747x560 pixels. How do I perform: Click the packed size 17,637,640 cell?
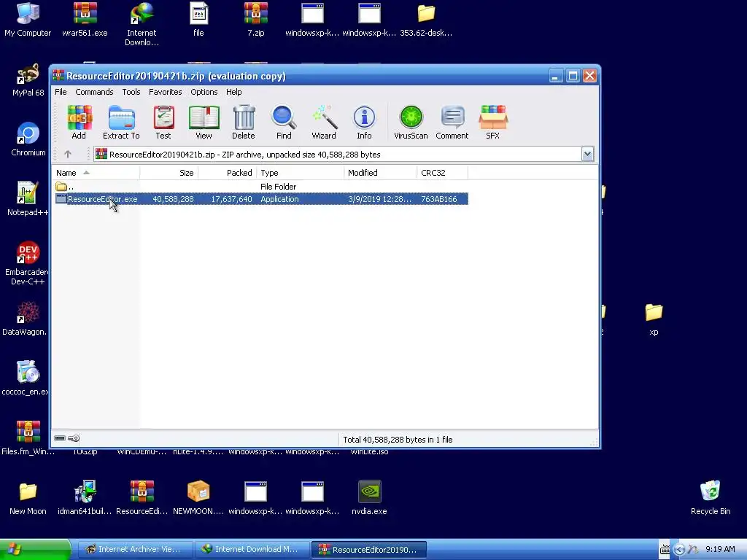point(231,199)
